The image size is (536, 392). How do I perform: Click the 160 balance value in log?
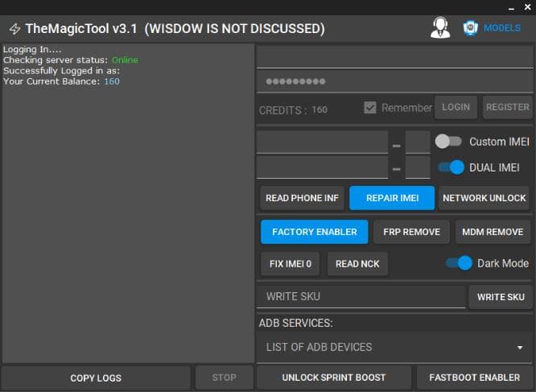pyautogui.click(x=112, y=81)
